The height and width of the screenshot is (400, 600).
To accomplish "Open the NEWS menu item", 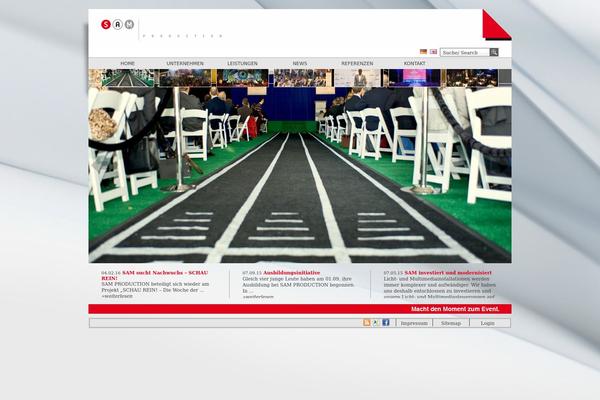I will click(300, 63).
